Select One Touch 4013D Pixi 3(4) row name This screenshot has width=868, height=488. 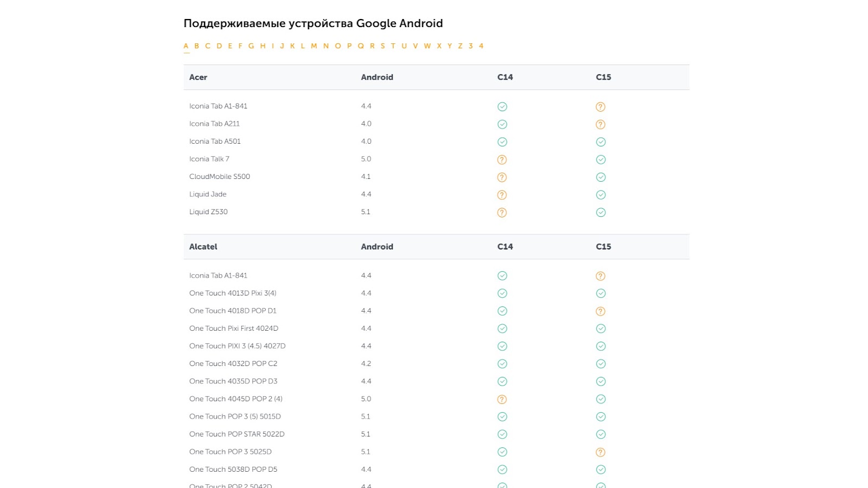pyautogui.click(x=233, y=293)
